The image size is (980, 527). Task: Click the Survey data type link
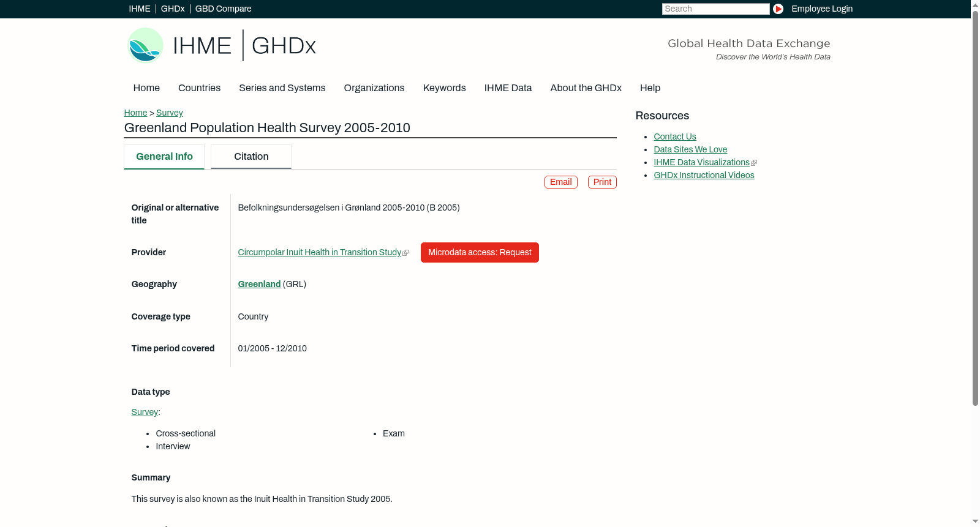pyautogui.click(x=145, y=413)
